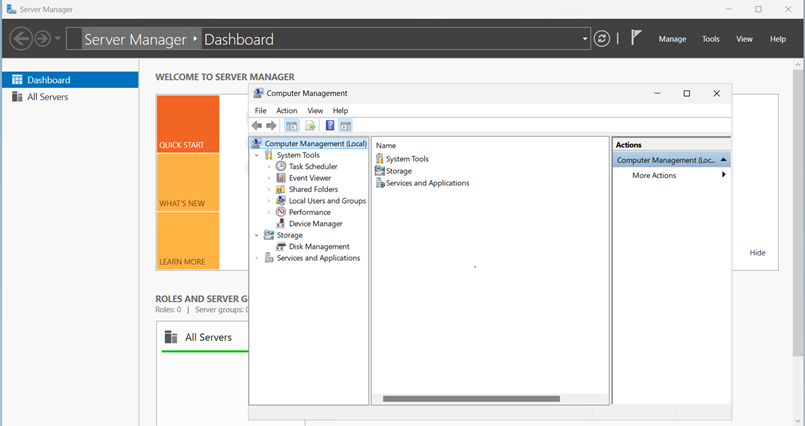Click Back arrow in Computer Management toolbar
The image size is (805, 426).
click(x=257, y=126)
